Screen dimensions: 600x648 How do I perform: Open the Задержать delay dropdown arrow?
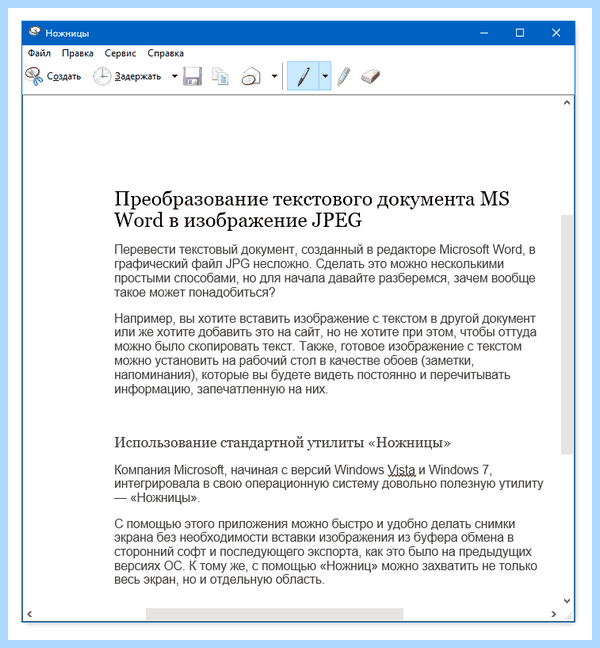click(174, 76)
